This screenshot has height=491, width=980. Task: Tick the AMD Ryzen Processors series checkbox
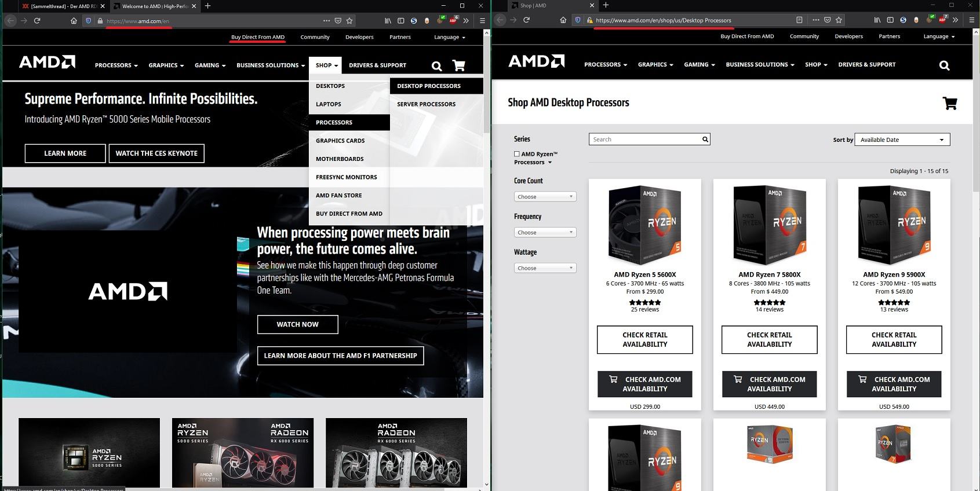pyautogui.click(x=516, y=154)
